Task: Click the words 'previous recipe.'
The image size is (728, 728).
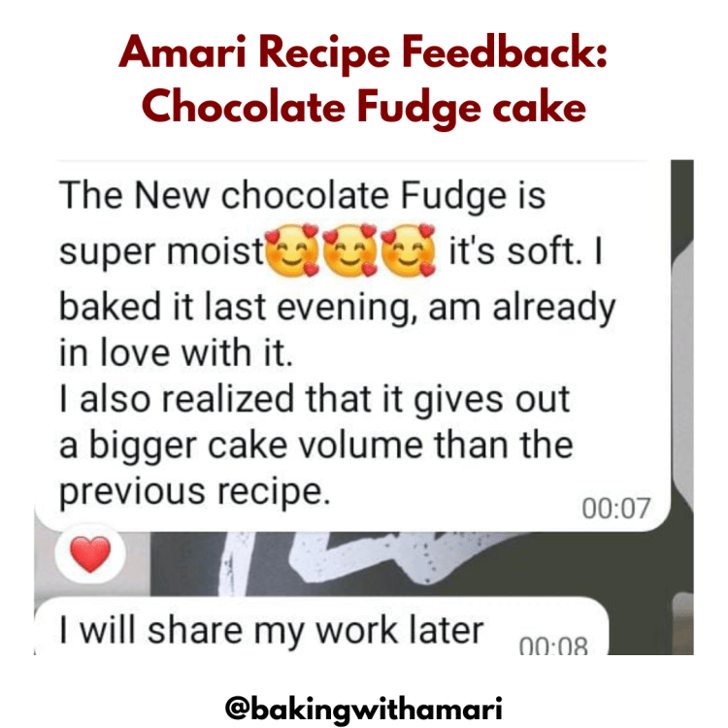Action: [195, 492]
